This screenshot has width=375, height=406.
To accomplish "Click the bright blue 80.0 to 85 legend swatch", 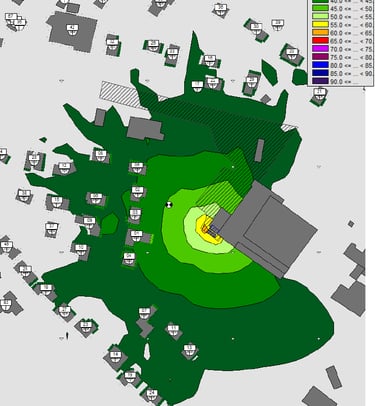I will tap(320, 65).
